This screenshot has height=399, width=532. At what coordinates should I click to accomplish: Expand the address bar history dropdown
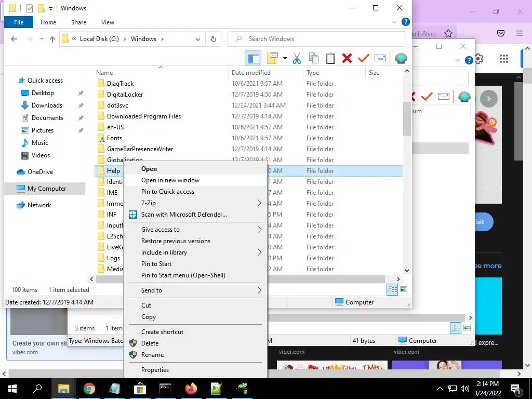point(198,39)
